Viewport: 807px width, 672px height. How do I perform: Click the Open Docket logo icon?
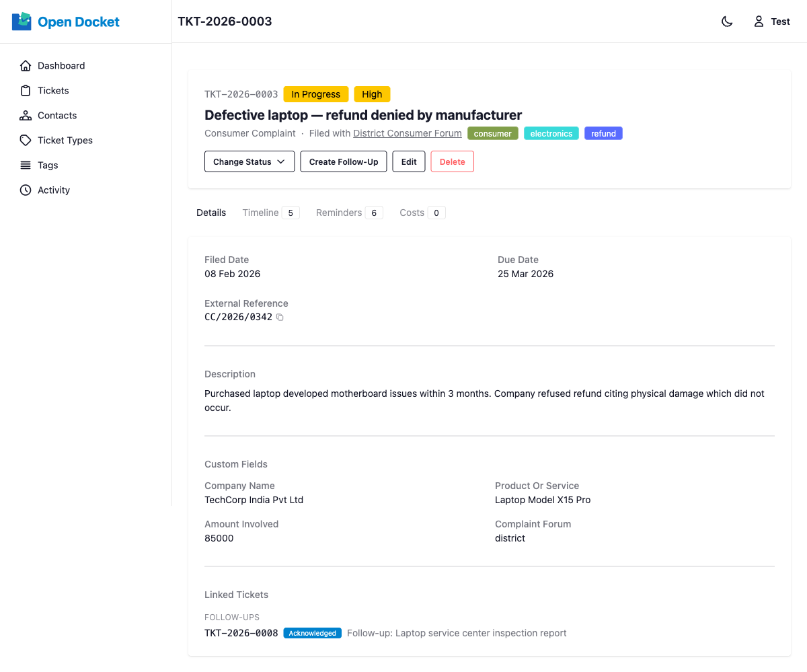point(22,22)
